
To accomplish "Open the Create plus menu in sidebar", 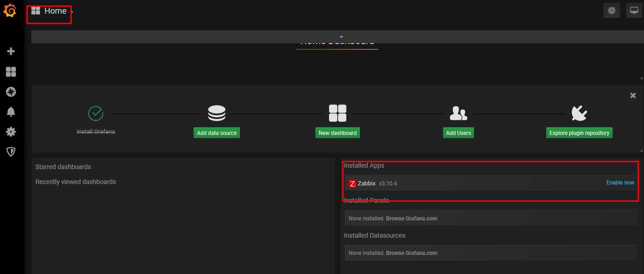I will click(11, 51).
